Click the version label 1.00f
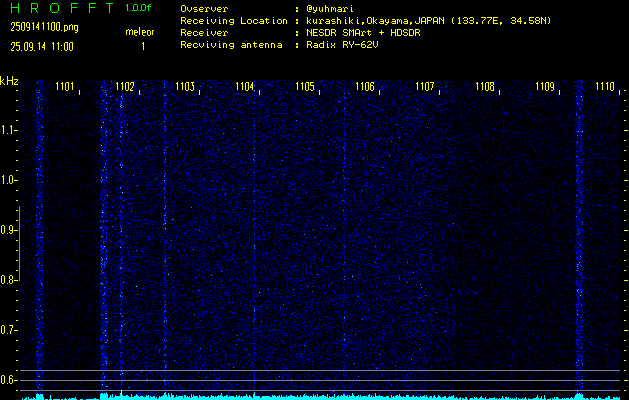The width and height of the screenshot is (629, 400). click(x=138, y=8)
